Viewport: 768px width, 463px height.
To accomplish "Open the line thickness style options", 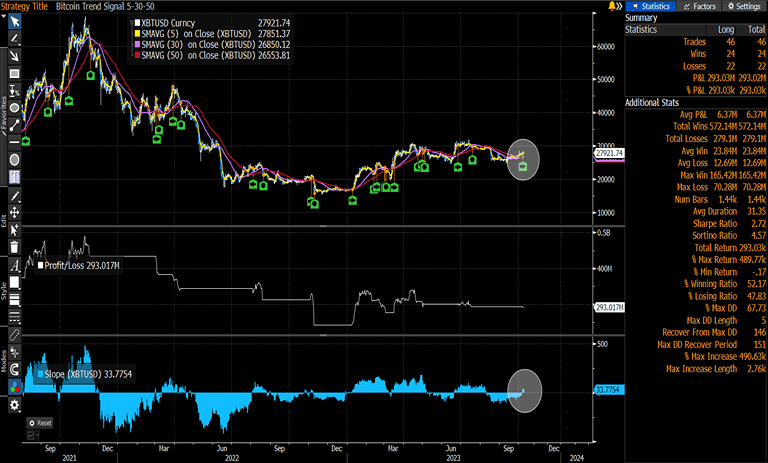I will coord(15,300).
